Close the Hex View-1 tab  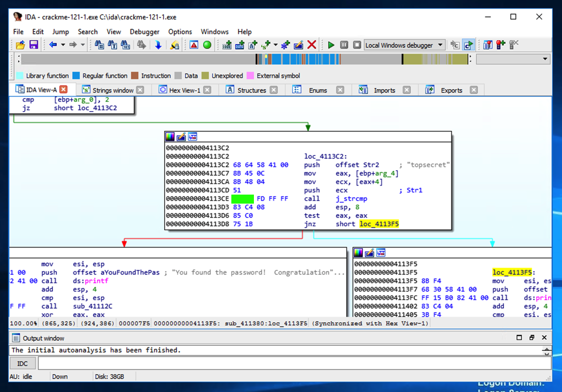[207, 90]
